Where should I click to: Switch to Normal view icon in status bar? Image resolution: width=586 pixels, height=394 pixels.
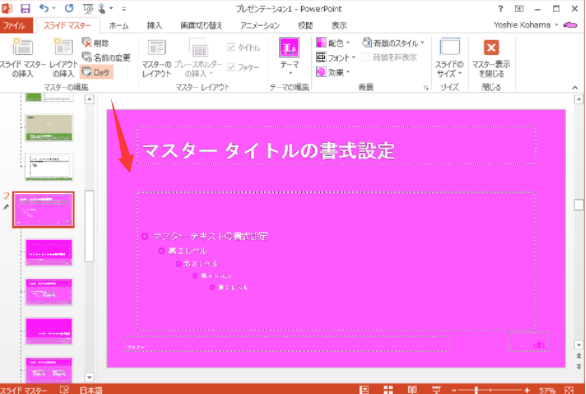364,390
